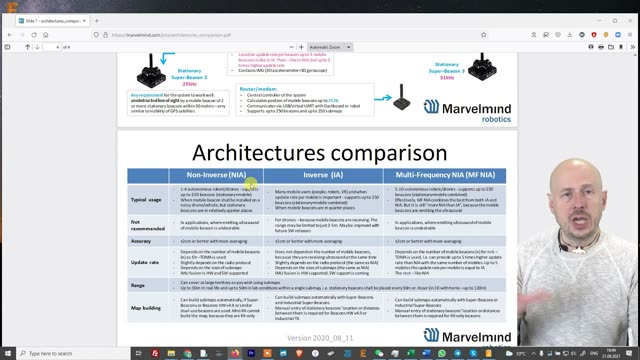Zoom out the PDF with minus button
Viewport: 640px width, 360px height.
[291, 47]
